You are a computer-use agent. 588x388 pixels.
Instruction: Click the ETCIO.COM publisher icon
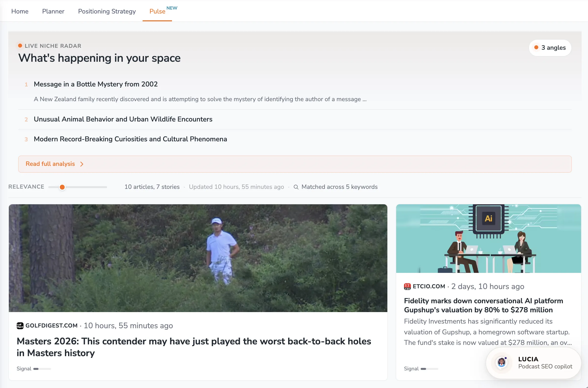407,286
